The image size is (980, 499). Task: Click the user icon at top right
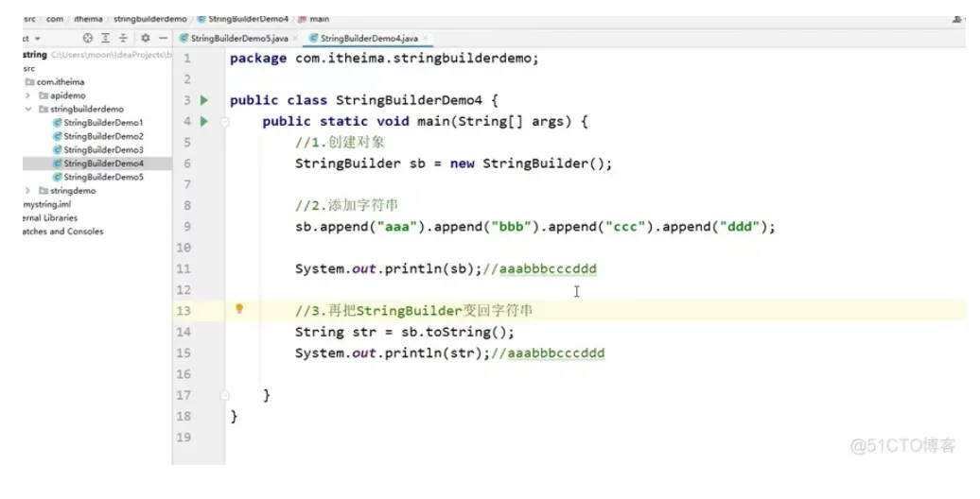coord(957,19)
